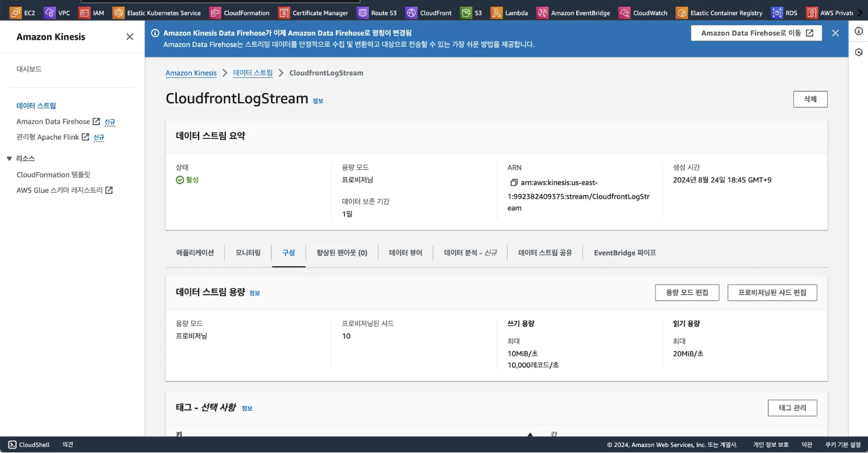Image resolution: width=868 pixels, height=453 pixels.
Task: Open the EC2 service shortcut icon
Action: pyautogui.click(x=15, y=12)
